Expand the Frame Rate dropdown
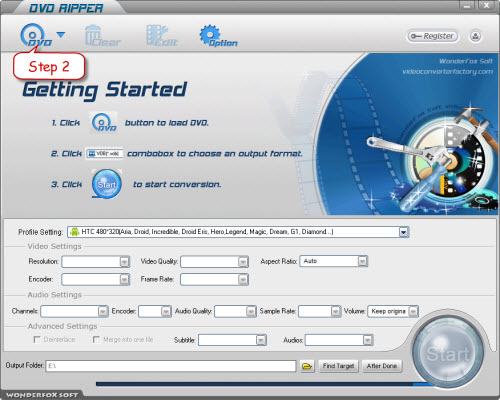Image resolution: width=500 pixels, height=400 pixels. [x=243, y=279]
